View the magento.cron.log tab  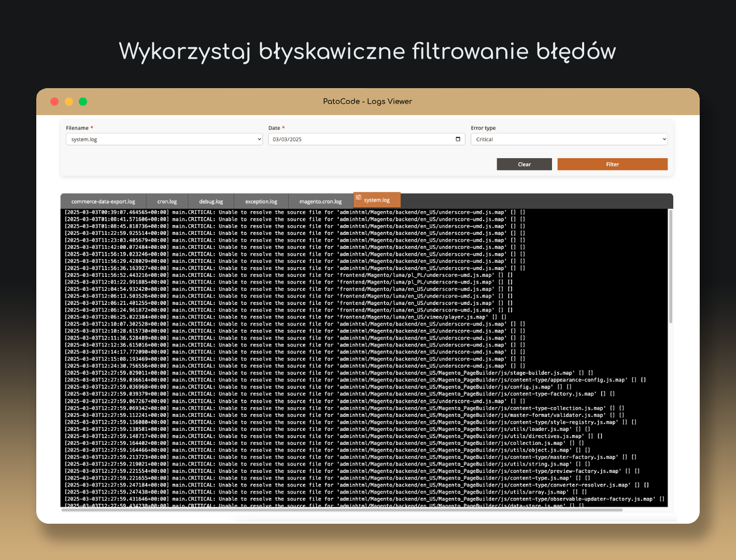click(x=320, y=201)
